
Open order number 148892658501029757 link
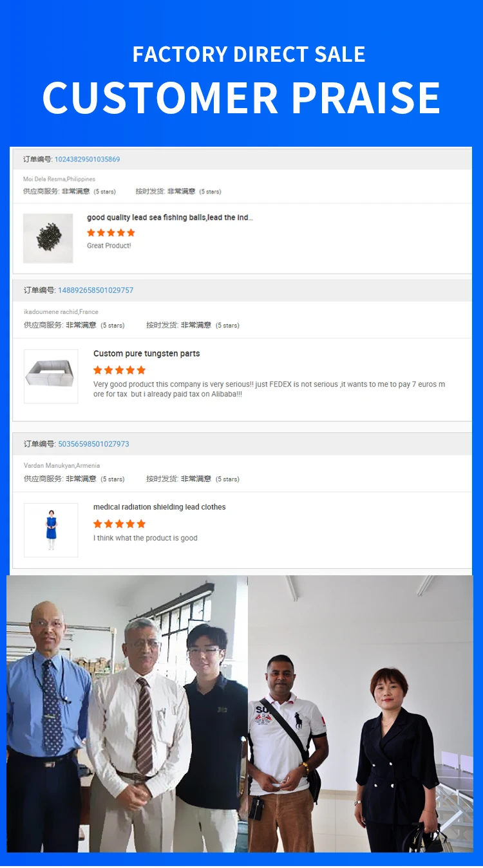click(96, 290)
